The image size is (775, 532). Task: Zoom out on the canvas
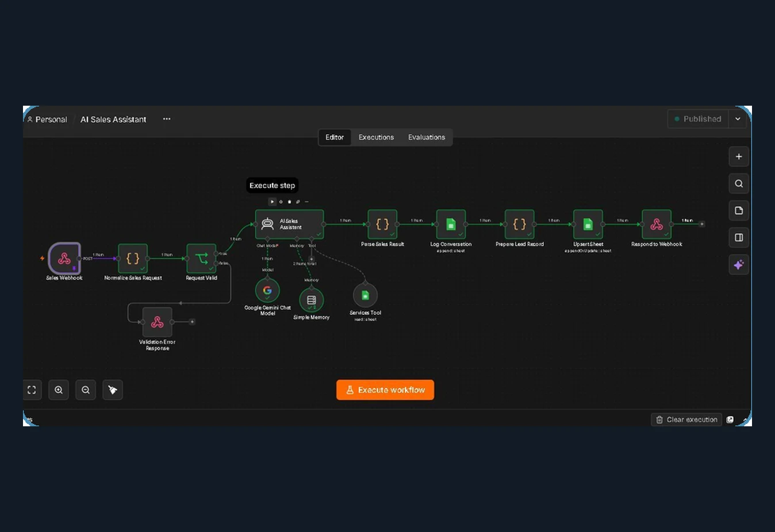(86, 390)
